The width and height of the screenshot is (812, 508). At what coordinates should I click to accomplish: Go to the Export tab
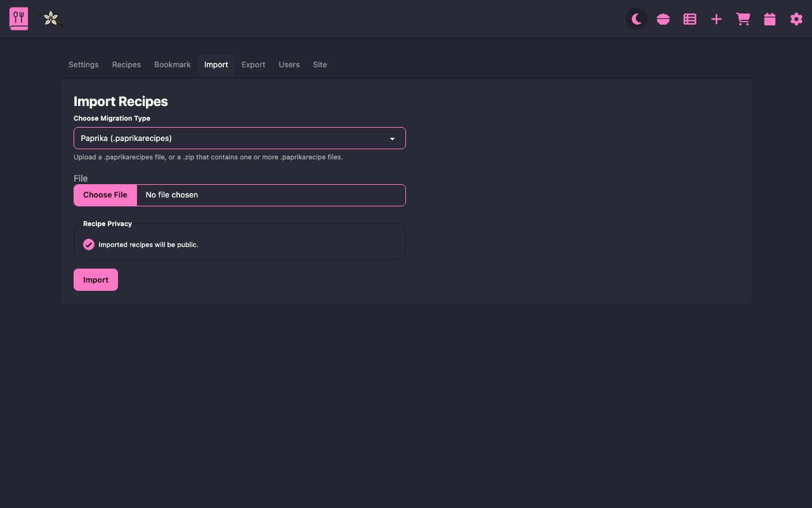(x=253, y=65)
